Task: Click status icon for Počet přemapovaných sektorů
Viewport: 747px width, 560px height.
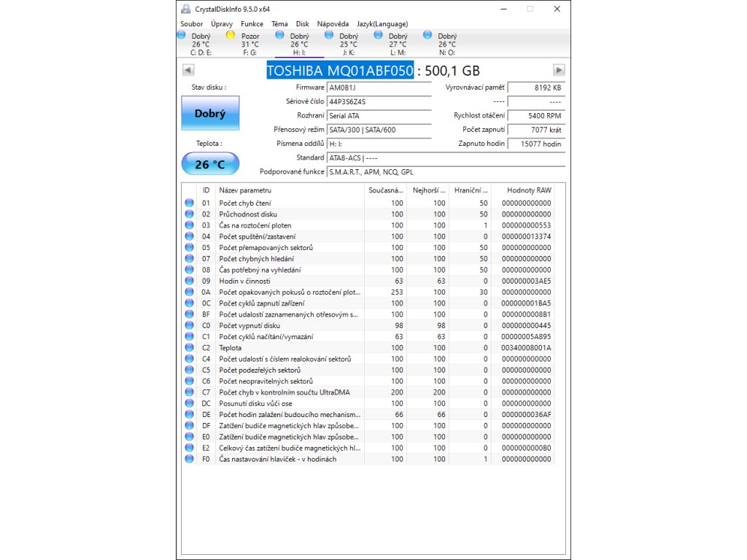Action: point(189,248)
